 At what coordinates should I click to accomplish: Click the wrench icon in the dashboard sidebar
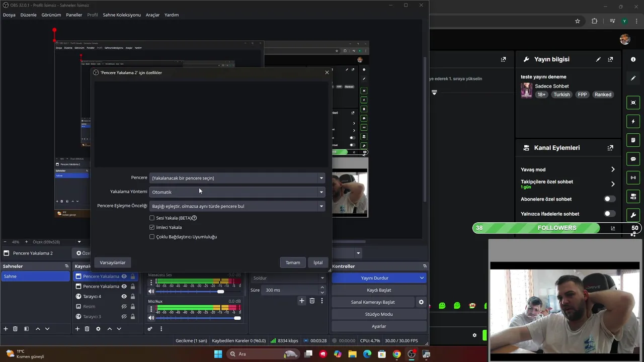(x=633, y=215)
